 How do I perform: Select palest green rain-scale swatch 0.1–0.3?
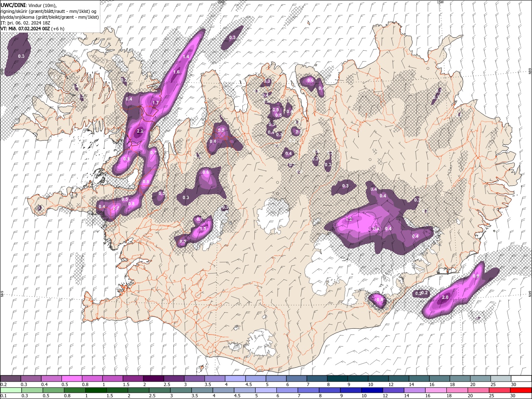[11, 390]
